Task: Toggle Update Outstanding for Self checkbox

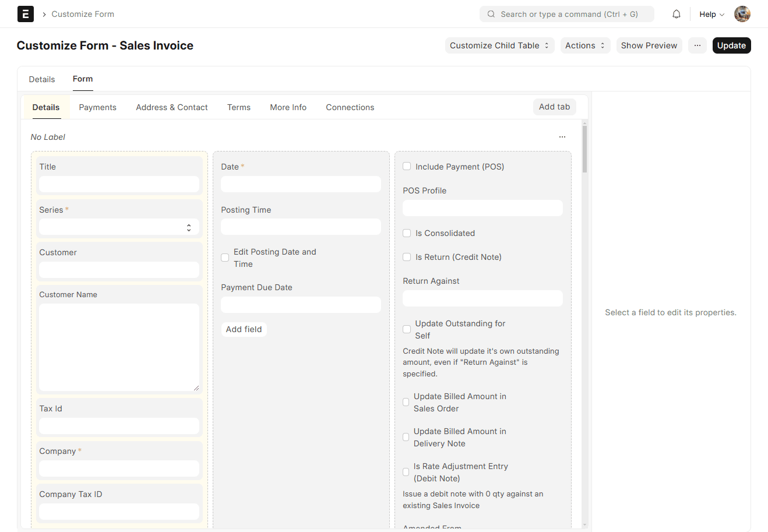Action: point(407,329)
